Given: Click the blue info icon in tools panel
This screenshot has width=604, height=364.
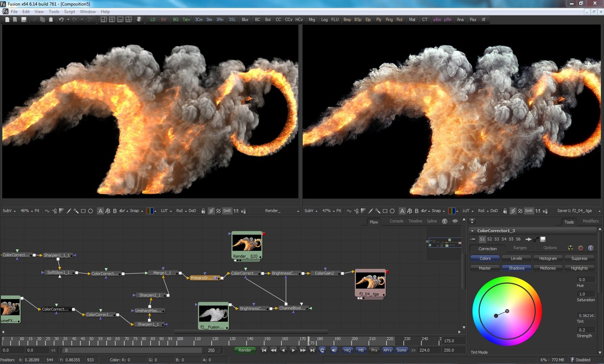Looking at the screenshot, I should (x=591, y=248).
